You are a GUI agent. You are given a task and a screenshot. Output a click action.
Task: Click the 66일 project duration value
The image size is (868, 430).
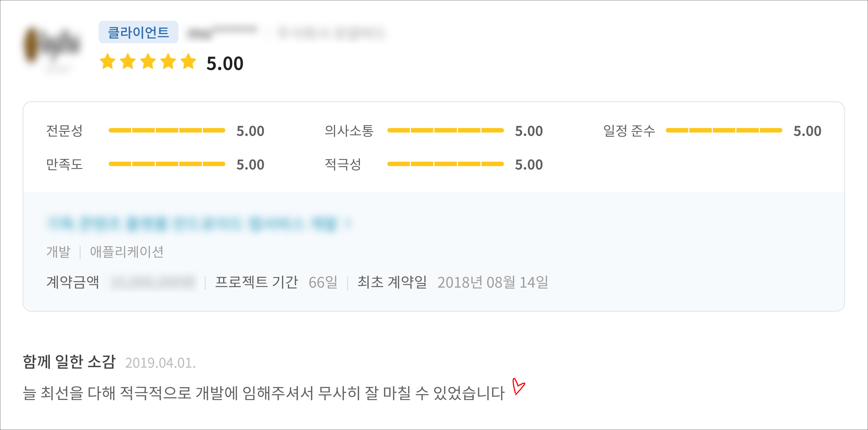coord(323,282)
